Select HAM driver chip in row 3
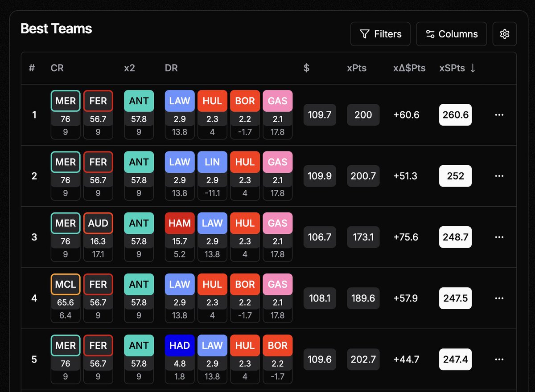The height and width of the screenshot is (392, 535). tap(180, 223)
